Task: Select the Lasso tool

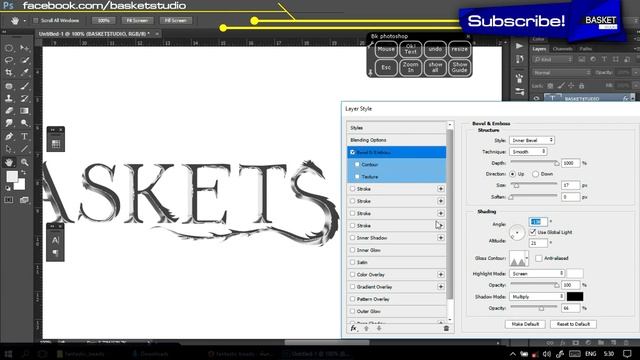Action: [9, 60]
